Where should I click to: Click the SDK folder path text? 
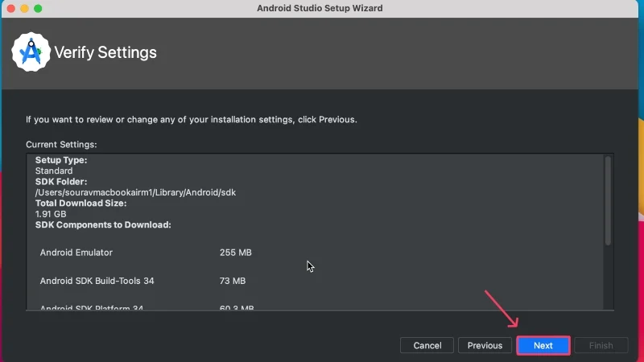click(x=135, y=192)
